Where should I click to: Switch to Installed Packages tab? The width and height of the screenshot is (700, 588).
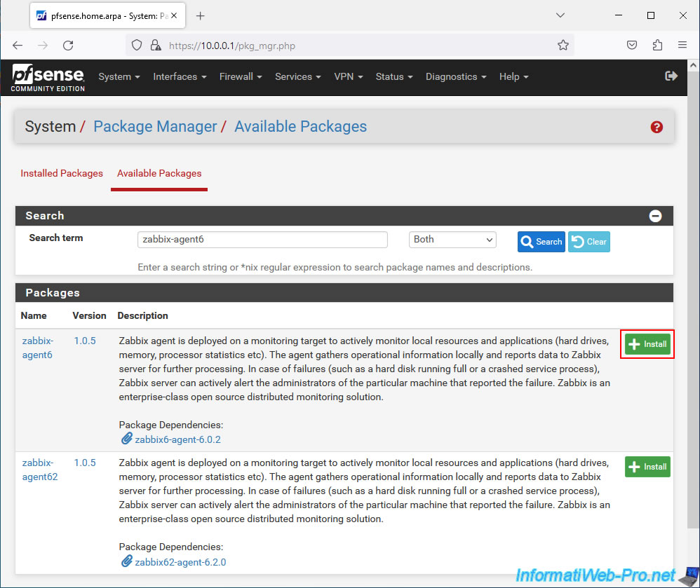click(x=62, y=174)
